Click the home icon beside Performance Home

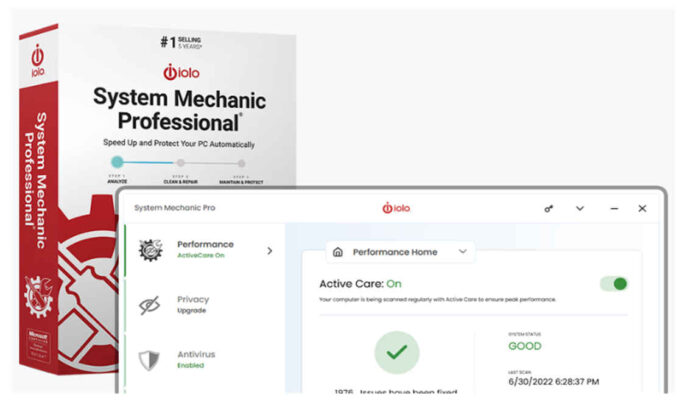click(x=338, y=252)
